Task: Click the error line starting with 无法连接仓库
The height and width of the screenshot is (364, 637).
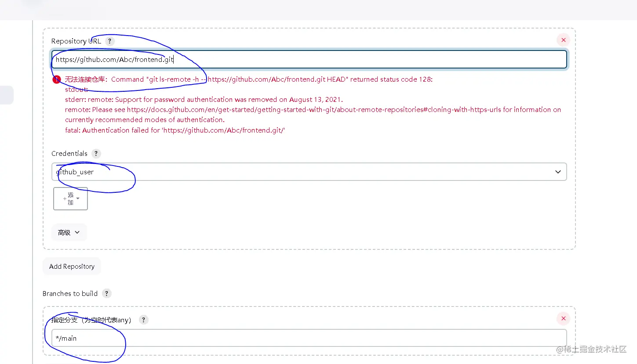Action: 249,79
